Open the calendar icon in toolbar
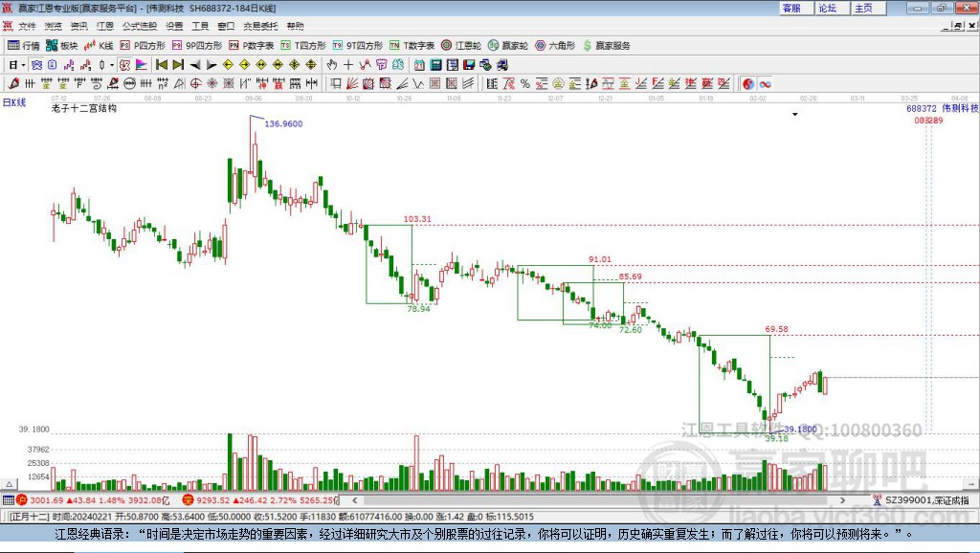The image size is (980, 553). click(419, 65)
